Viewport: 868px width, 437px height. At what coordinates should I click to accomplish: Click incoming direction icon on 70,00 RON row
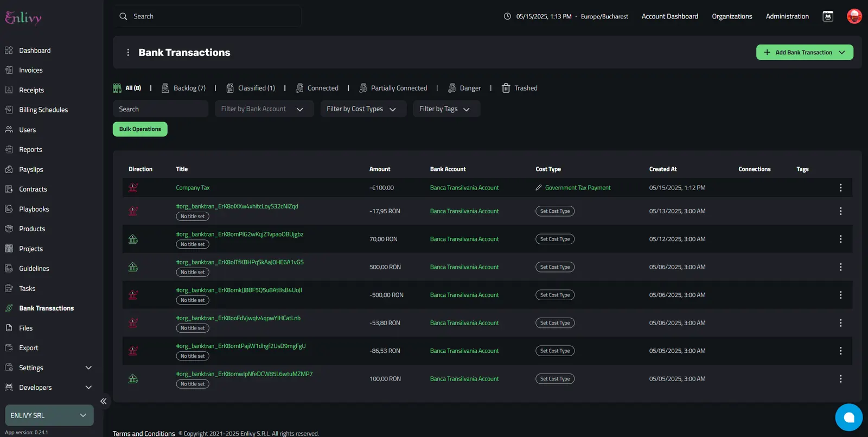pyautogui.click(x=133, y=239)
